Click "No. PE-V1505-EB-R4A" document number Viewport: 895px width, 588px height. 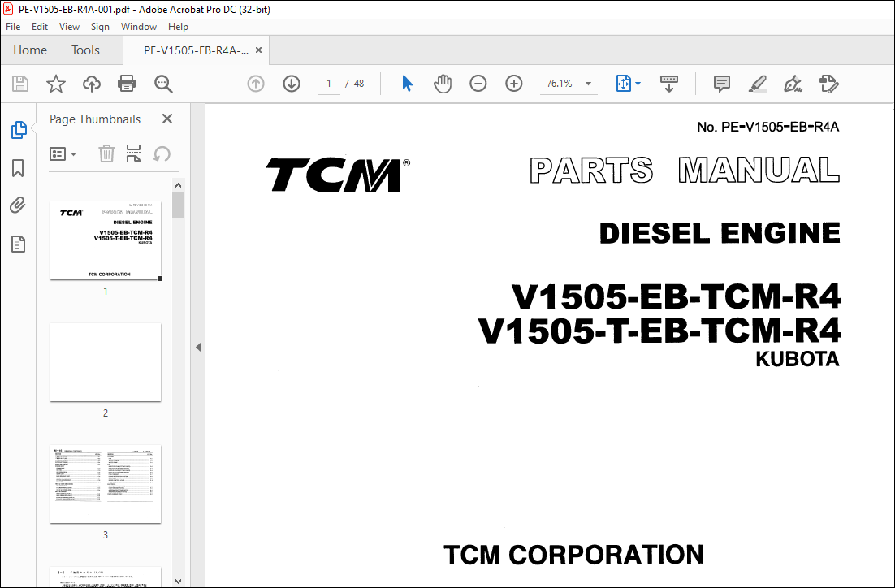pos(768,127)
